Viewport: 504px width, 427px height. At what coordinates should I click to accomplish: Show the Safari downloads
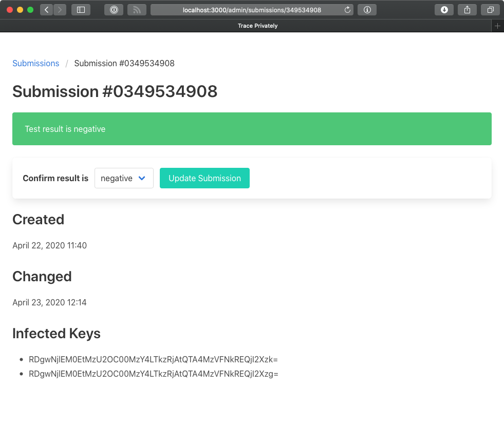click(444, 10)
